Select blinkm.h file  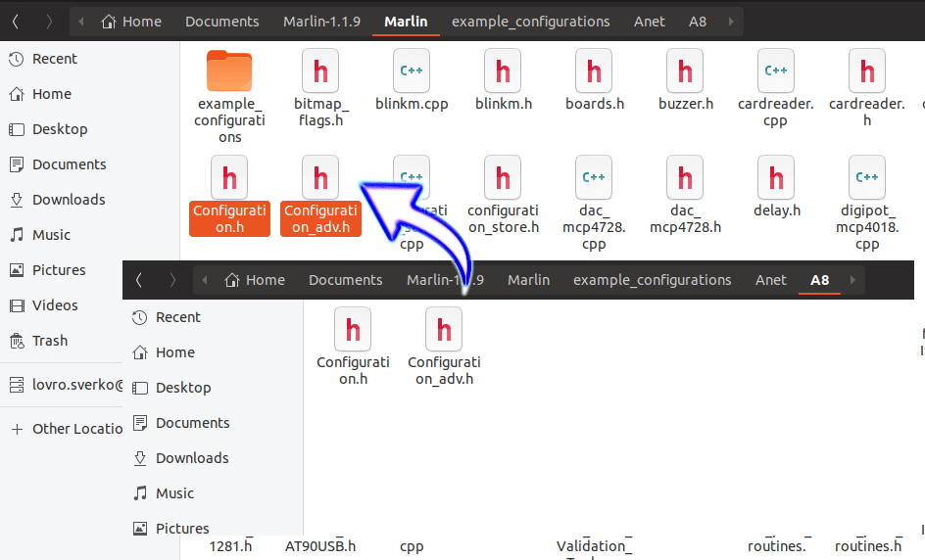(x=504, y=79)
